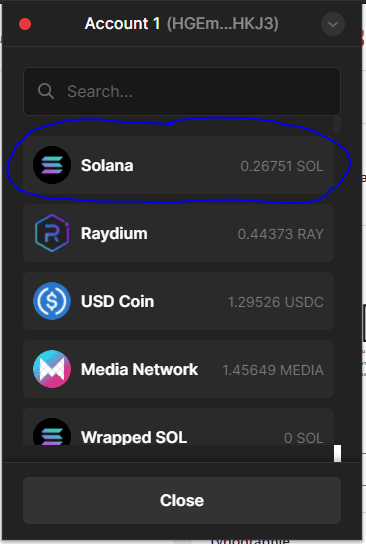Open the Account 1 header selector
The width and height of the screenshot is (366, 544).
tap(181, 24)
